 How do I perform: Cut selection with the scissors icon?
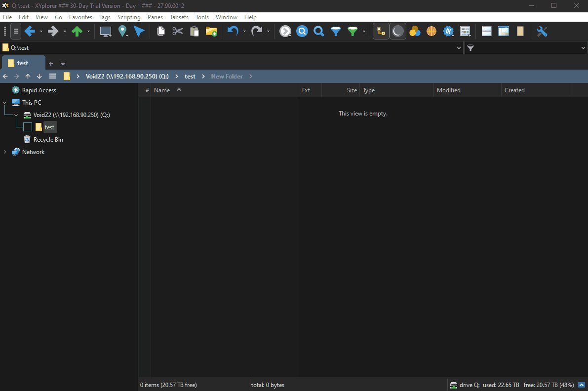[x=177, y=31]
